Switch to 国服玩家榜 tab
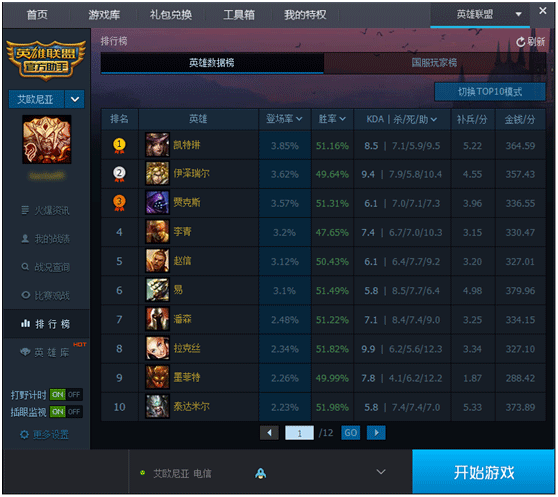 (434, 63)
